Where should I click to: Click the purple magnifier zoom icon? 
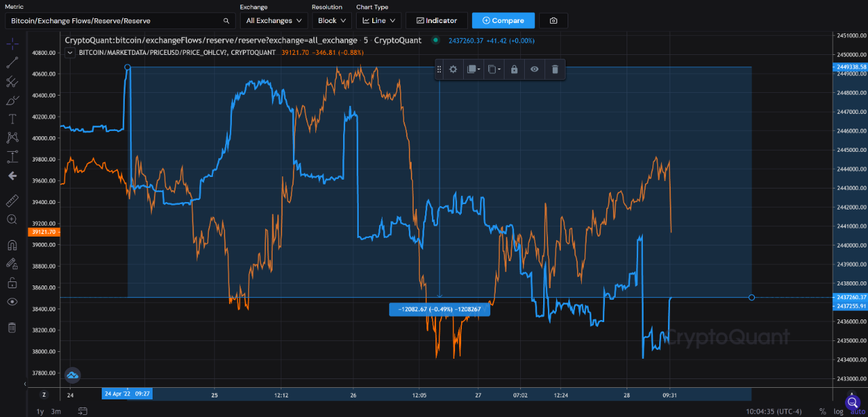pos(852,403)
